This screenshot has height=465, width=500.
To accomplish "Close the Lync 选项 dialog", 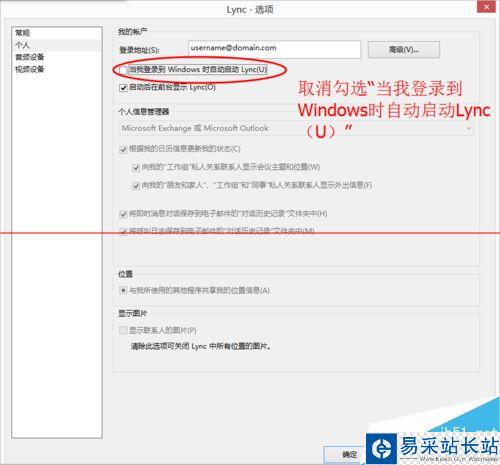I will tap(486, 7).
